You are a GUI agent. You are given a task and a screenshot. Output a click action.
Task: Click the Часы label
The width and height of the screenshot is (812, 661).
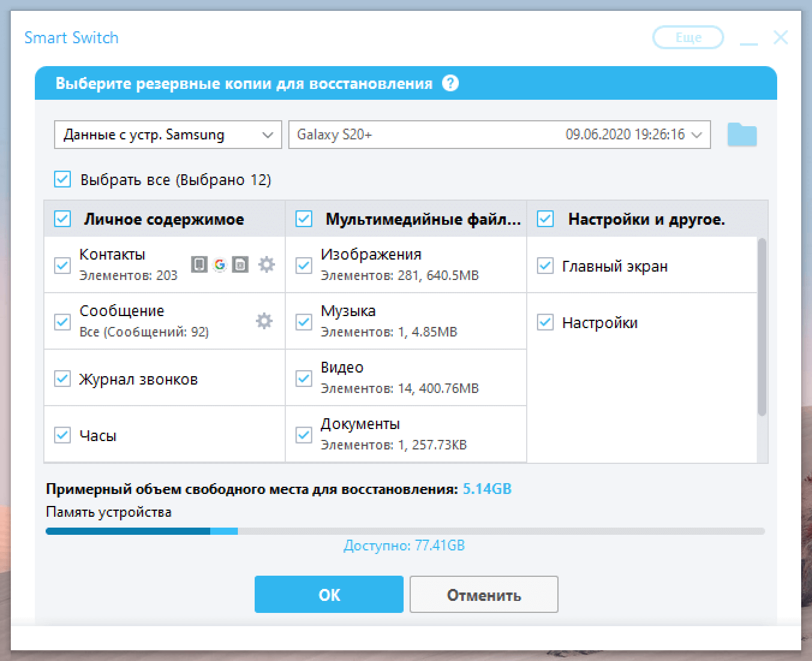pos(98,436)
